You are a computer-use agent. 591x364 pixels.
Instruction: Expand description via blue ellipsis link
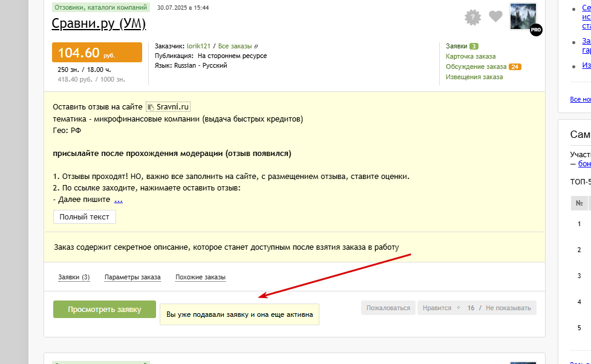119,200
